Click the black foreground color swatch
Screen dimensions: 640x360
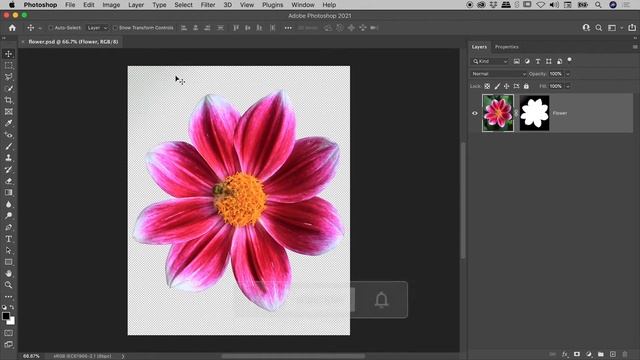click(x=6, y=316)
